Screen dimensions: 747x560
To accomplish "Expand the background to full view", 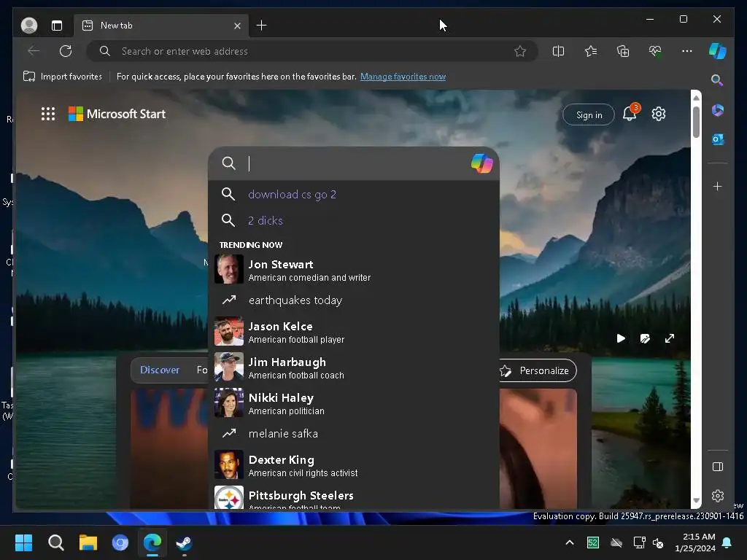I will click(x=670, y=338).
